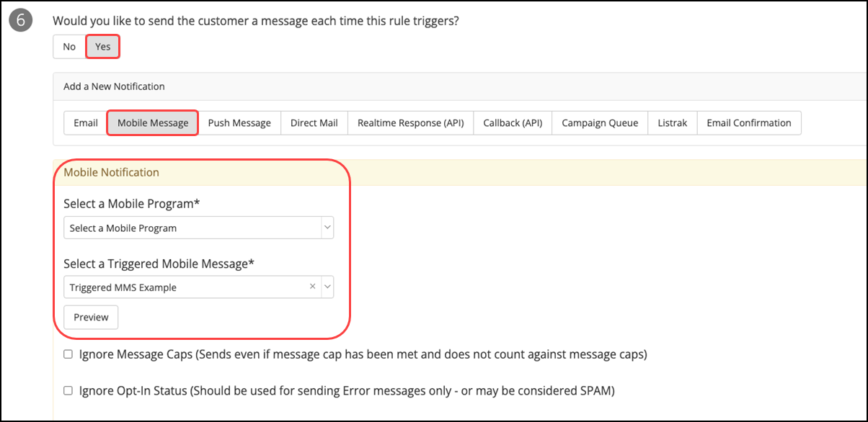Image resolution: width=868 pixels, height=422 pixels.
Task: Select No for sending customer message
Action: tap(69, 47)
